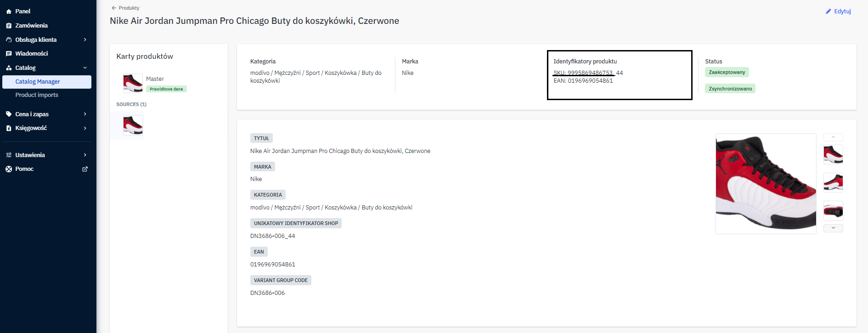The height and width of the screenshot is (333, 868).
Task: Select the source shoe thumbnail under SOURCES
Action: tap(133, 125)
